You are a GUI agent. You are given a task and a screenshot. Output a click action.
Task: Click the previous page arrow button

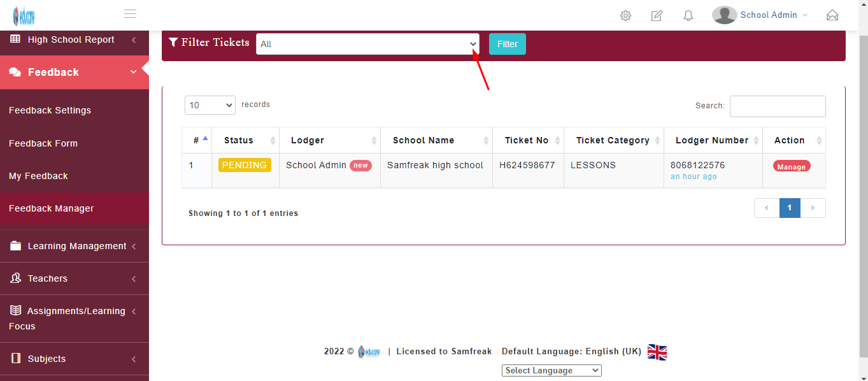point(767,208)
